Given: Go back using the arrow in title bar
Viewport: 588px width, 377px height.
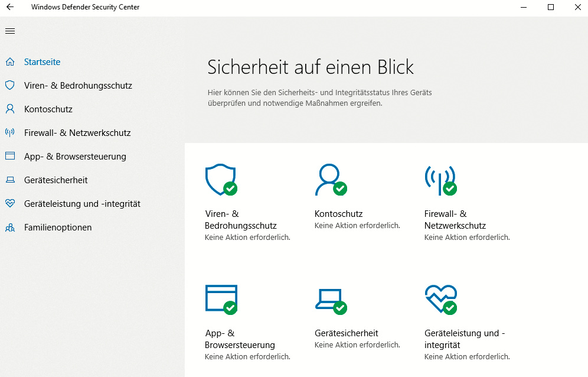Looking at the screenshot, I should [10, 8].
